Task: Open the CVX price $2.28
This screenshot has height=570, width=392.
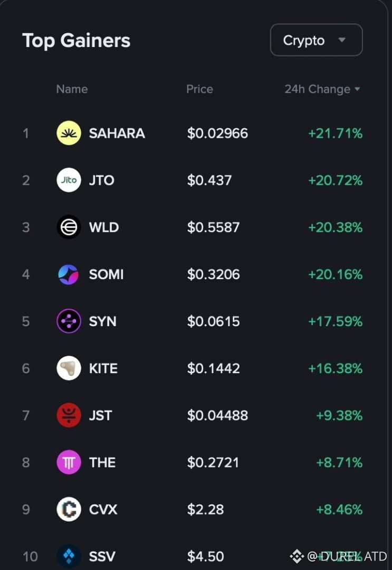Action: [205, 509]
